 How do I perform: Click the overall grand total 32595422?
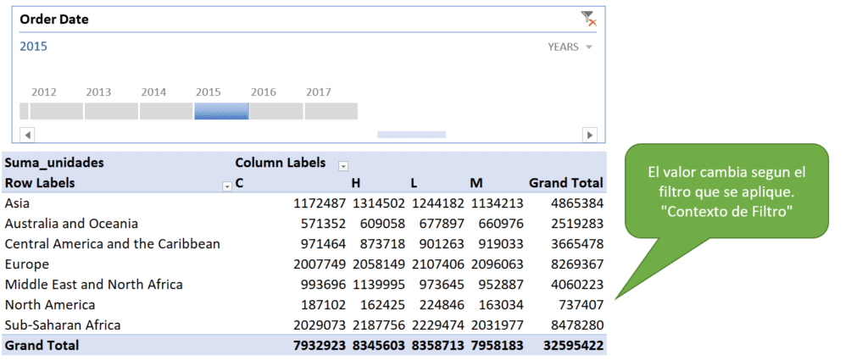[573, 346]
